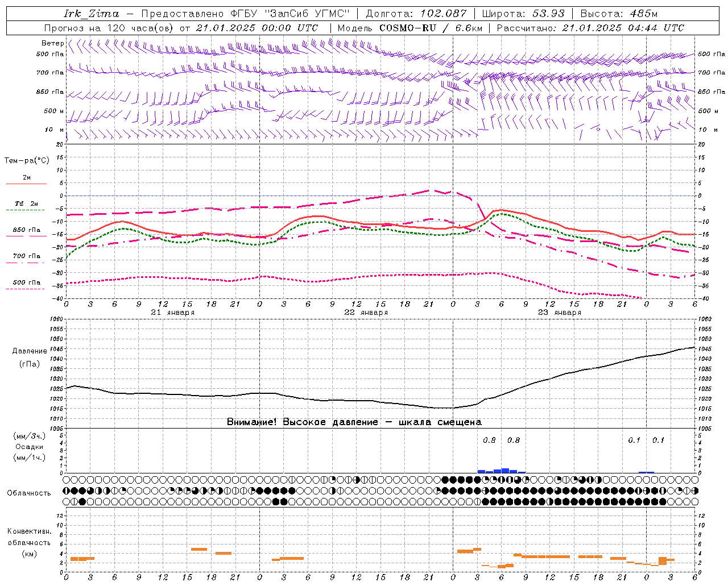This screenshot has height=582, width=728.
Task: Click the 23 января date label
Action: [x=560, y=313]
